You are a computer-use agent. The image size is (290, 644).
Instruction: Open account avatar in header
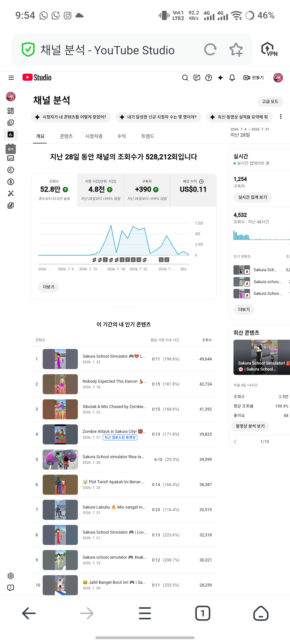(278, 78)
